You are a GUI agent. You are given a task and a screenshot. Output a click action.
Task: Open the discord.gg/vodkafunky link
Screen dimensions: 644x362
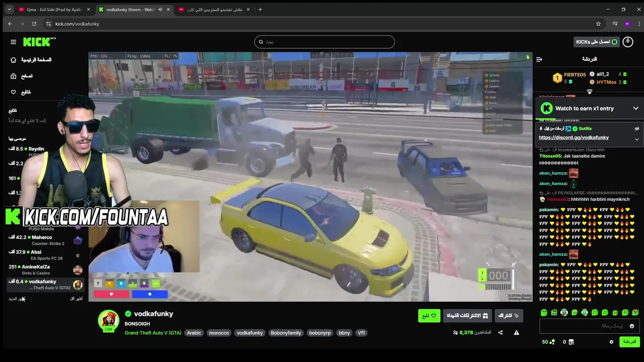pyautogui.click(x=574, y=137)
